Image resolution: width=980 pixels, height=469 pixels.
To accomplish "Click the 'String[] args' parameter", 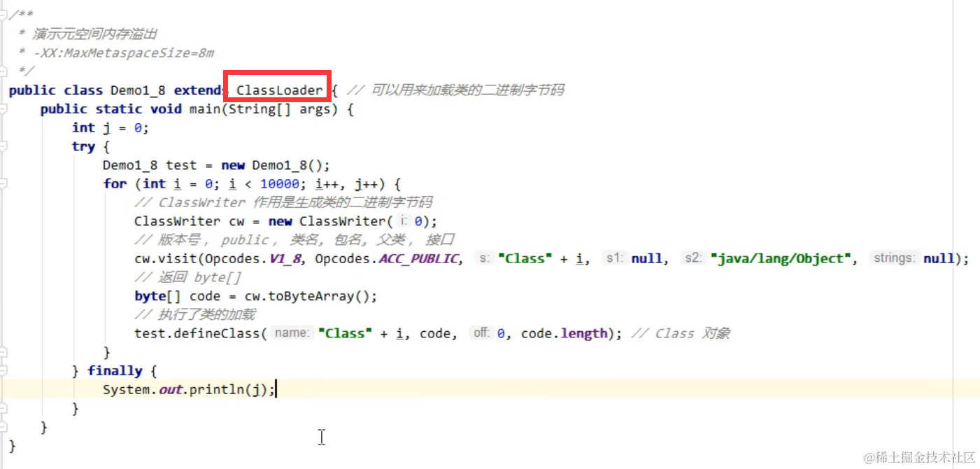I will click(279, 109).
